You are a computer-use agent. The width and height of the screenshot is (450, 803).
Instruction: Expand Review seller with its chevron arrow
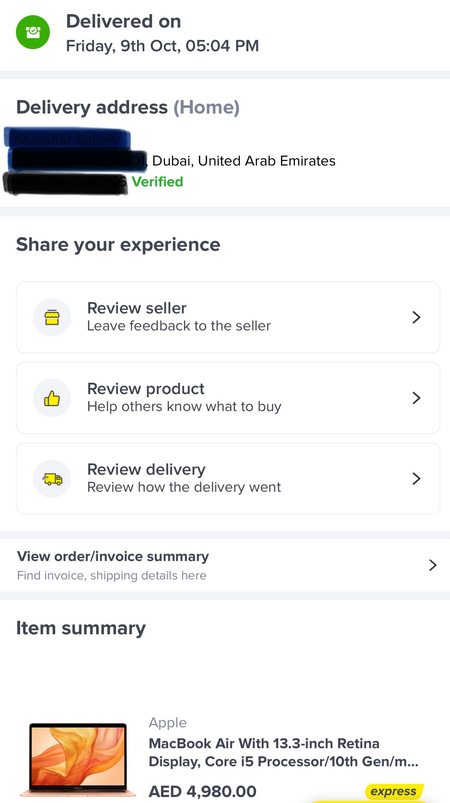point(416,318)
